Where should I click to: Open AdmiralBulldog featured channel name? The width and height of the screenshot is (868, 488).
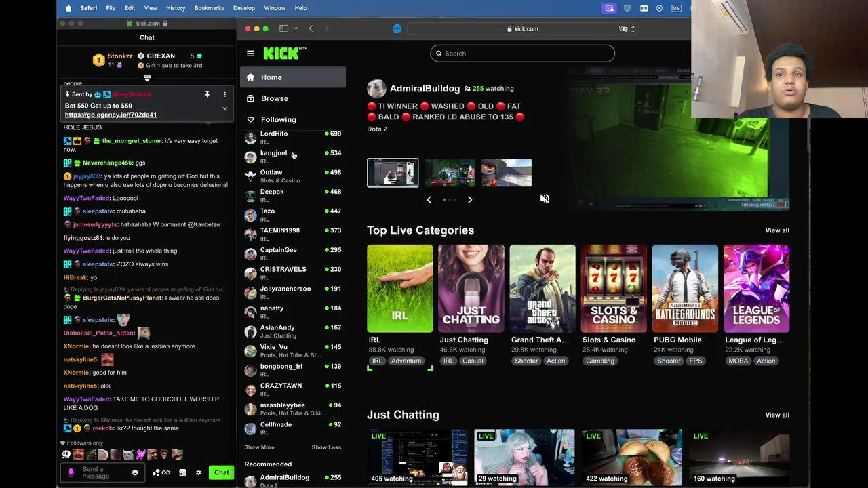[x=425, y=89]
